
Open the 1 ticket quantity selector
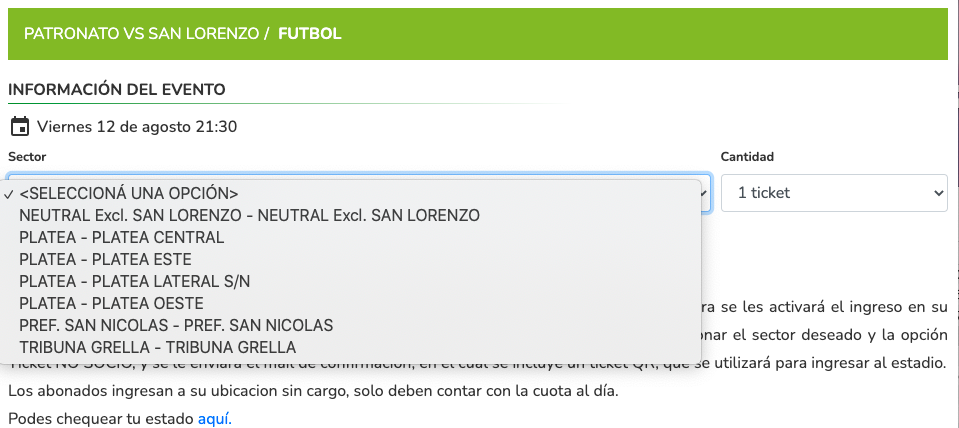[834, 193]
